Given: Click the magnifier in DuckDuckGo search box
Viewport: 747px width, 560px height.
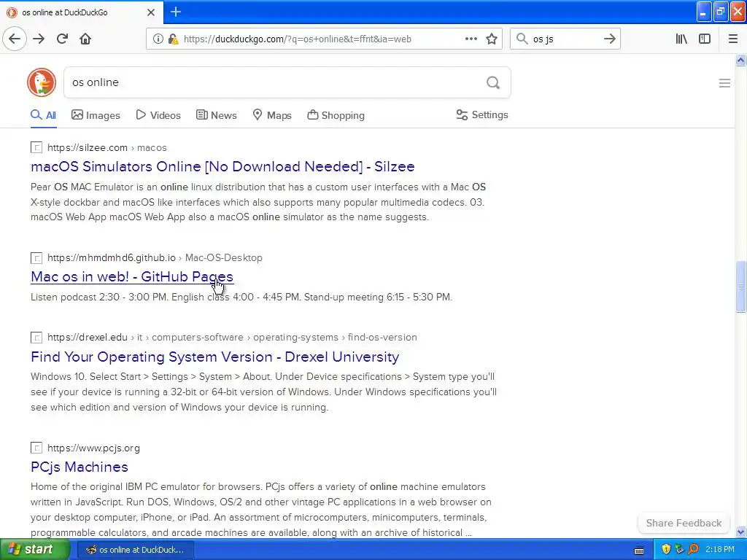Looking at the screenshot, I should click(x=493, y=83).
